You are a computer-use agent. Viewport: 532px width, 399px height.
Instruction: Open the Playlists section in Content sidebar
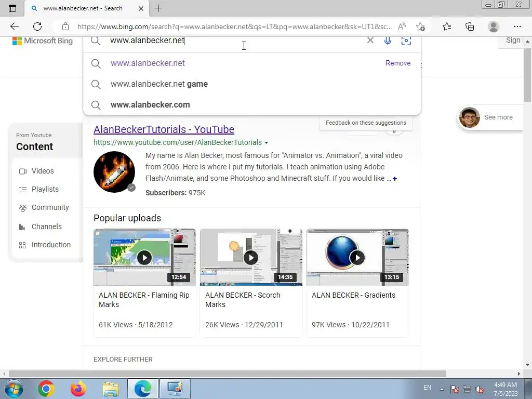pyautogui.click(x=45, y=189)
